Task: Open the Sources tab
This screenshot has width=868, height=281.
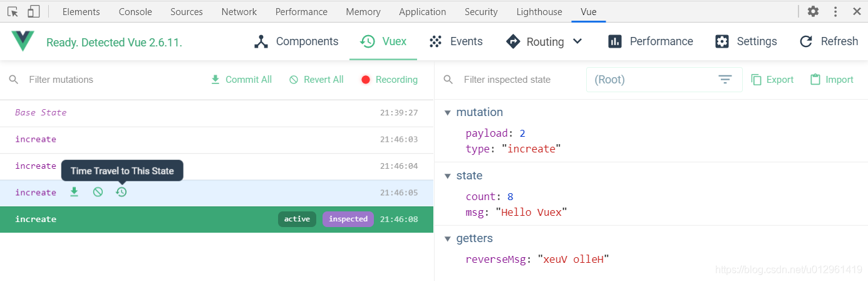Action: click(x=187, y=12)
